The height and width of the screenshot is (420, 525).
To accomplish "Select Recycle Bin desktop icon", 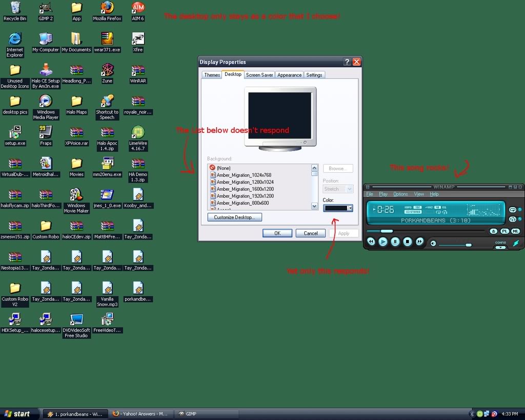I will click(x=15, y=11).
